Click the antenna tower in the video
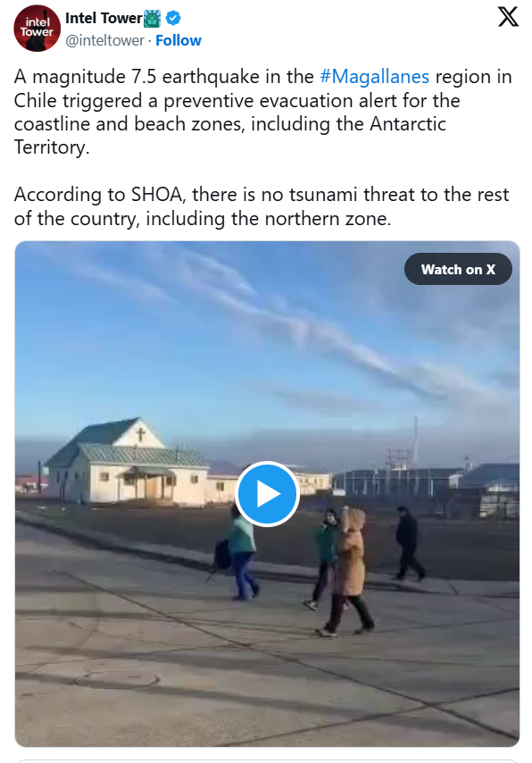The height and width of the screenshot is (763, 532). click(x=415, y=441)
